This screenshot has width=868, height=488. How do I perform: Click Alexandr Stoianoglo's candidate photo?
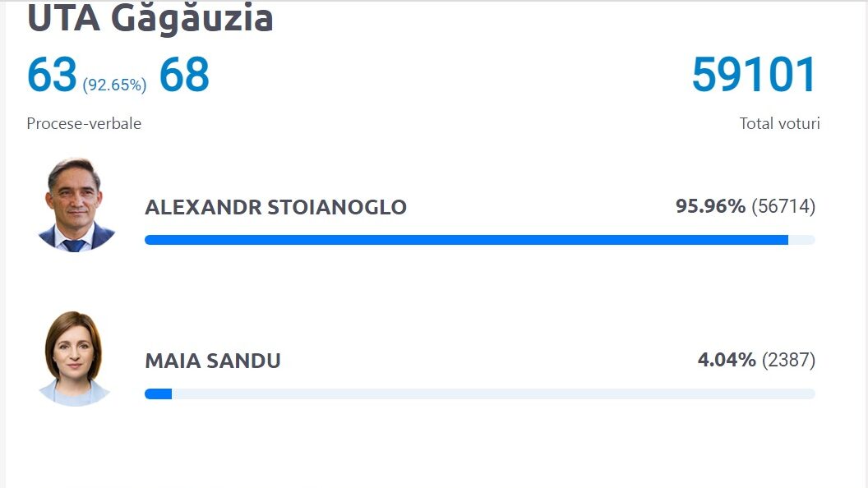point(76,205)
